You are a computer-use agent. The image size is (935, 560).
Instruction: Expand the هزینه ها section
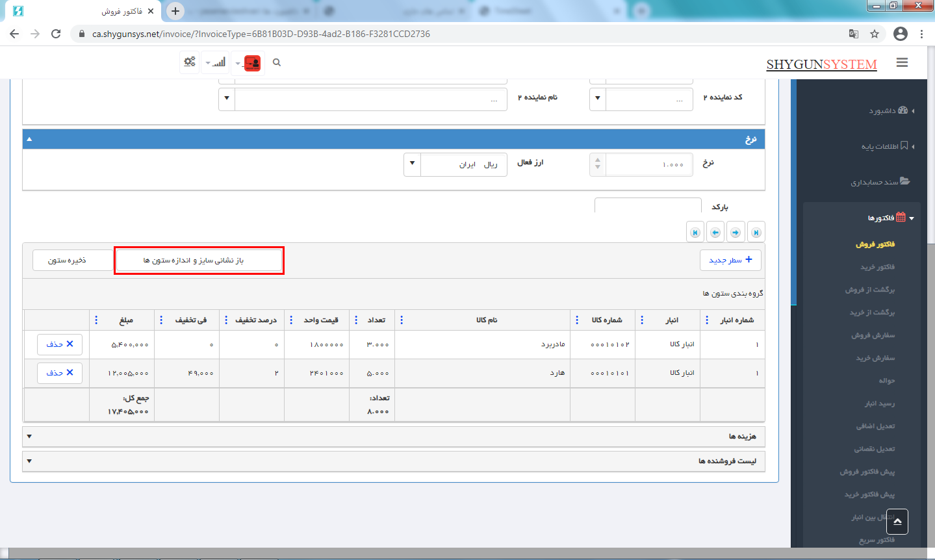click(29, 437)
